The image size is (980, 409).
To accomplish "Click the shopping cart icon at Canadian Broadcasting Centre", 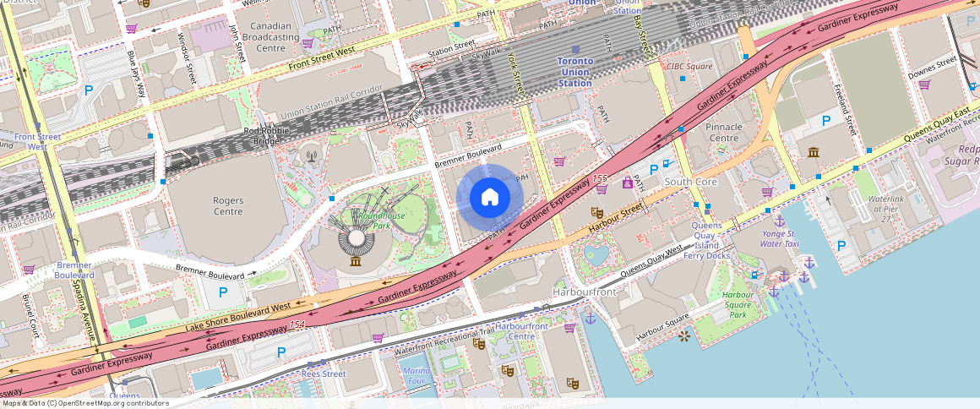I will point(308,42).
